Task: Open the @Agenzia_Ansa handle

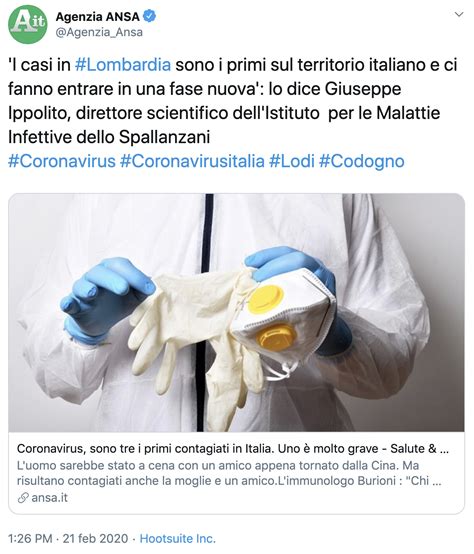Action: point(99,32)
